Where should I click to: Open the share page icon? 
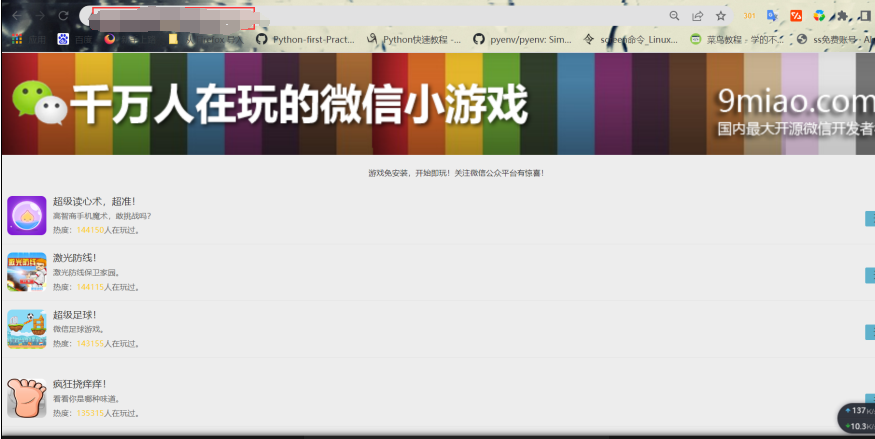pos(698,16)
